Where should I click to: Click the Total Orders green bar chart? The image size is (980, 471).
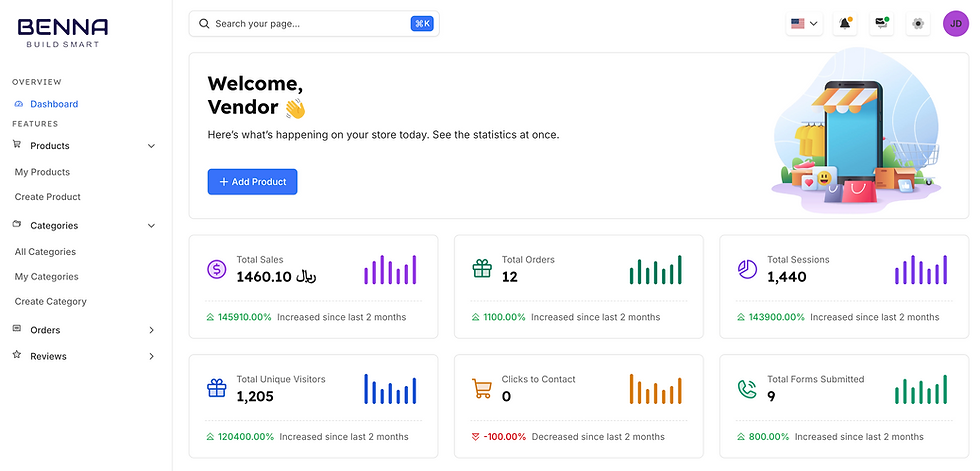(656, 269)
